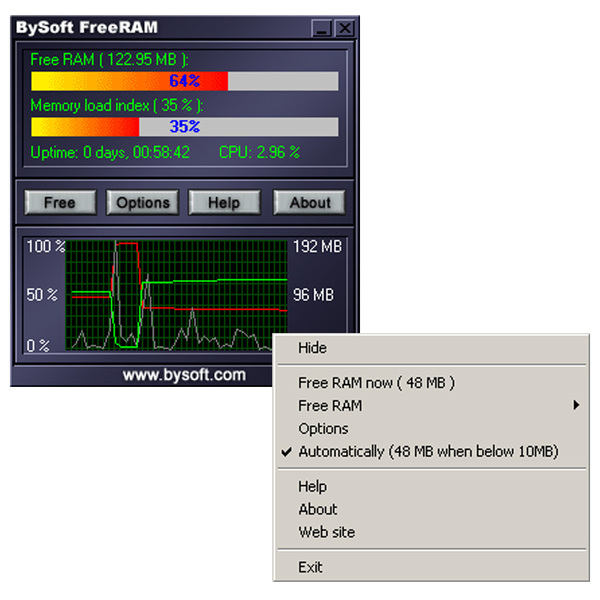The width and height of the screenshot is (600, 600).
Task: Open Web site from context menu
Action: click(x=431, y=532)
